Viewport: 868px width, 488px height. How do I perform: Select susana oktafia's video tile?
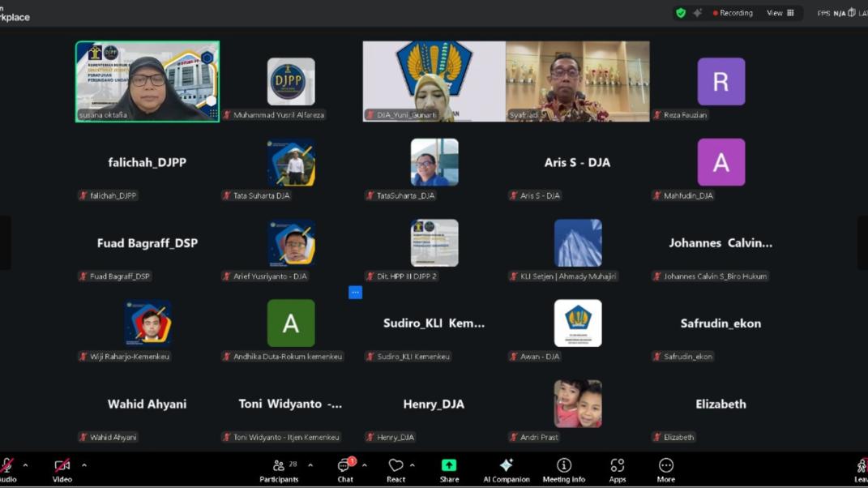[x=148, y=81]
